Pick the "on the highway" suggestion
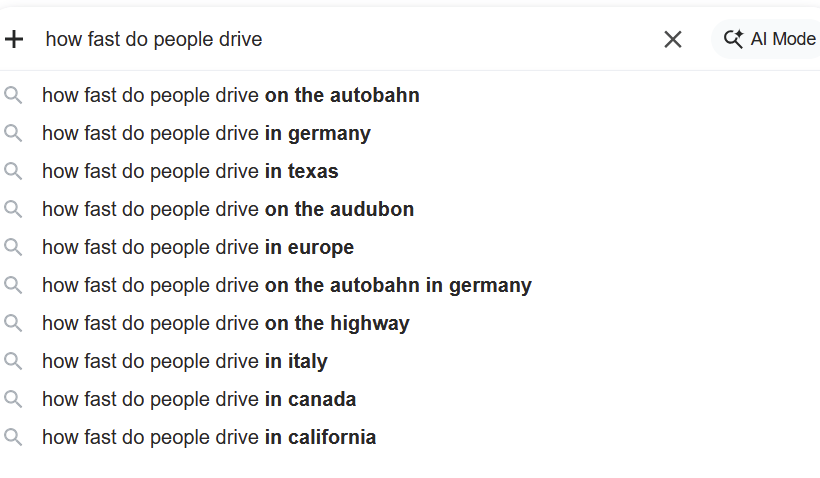The image size is (820, 478). pos(226,324)
